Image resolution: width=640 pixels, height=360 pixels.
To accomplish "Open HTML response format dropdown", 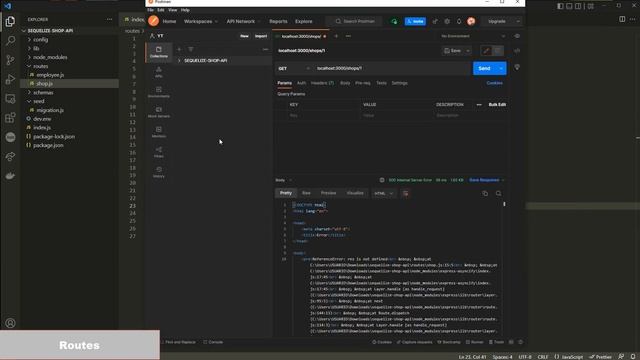I will tap(384, 193).
